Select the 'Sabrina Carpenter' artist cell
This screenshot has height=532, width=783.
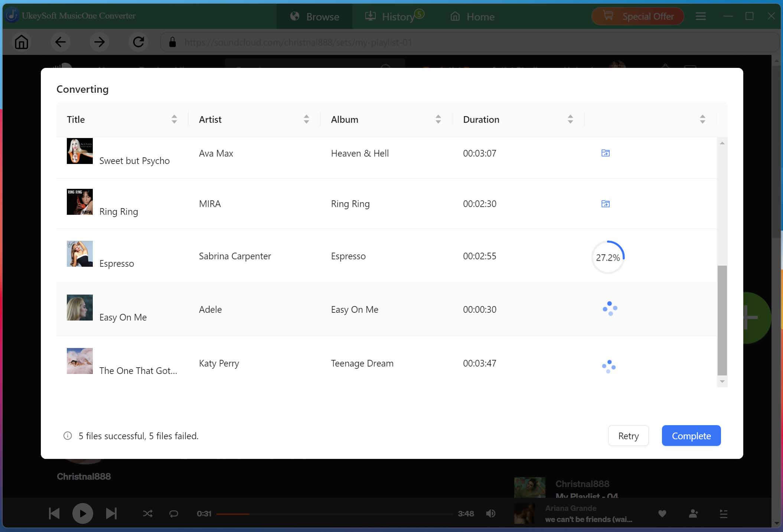235,256
